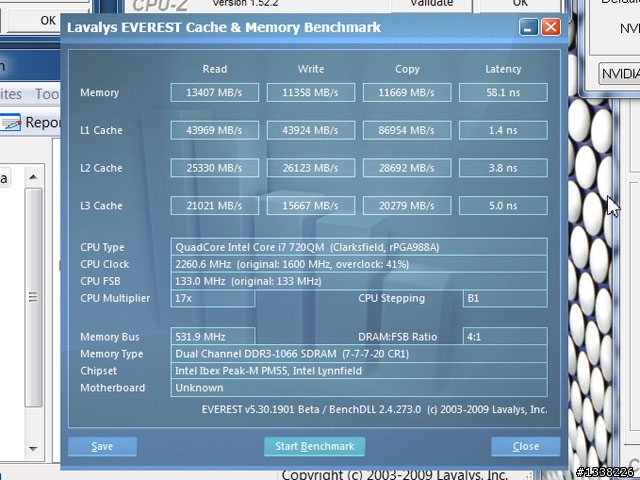Open Report toolbar item in EVEREST window
The width and height of the screenshot is (640, 480).
pos(30,122)
